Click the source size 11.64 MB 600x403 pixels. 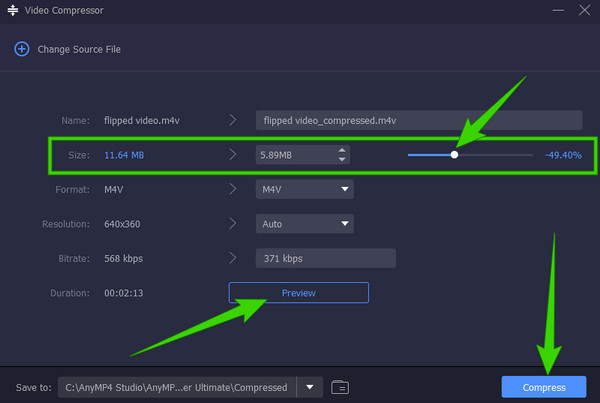click(124, 155)
